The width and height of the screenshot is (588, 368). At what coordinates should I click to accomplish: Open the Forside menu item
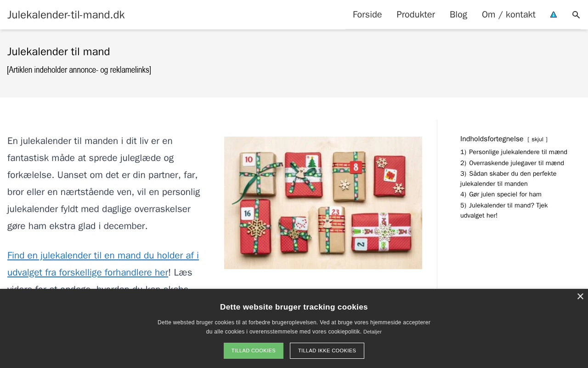pyautogui.click(x=367, y=15)
